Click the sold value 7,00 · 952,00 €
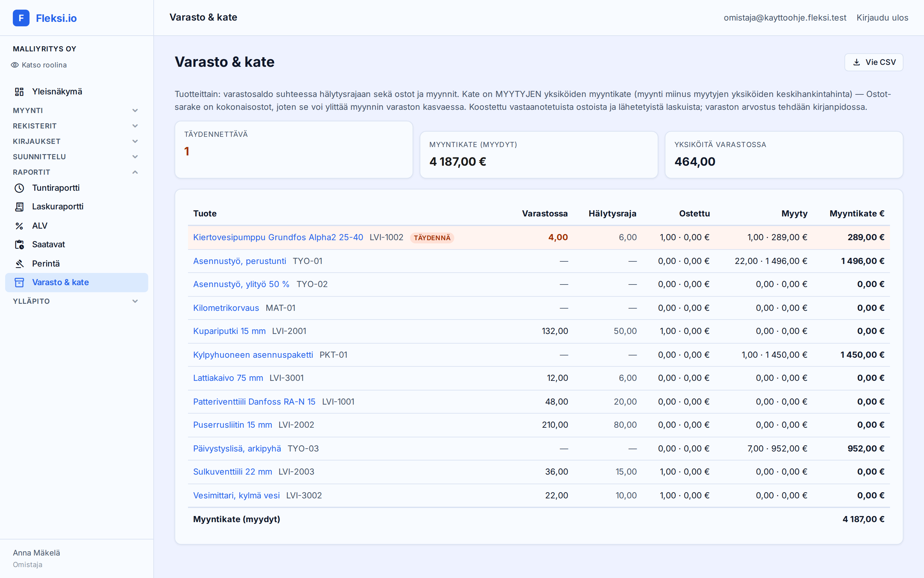 tap(777, 448)
